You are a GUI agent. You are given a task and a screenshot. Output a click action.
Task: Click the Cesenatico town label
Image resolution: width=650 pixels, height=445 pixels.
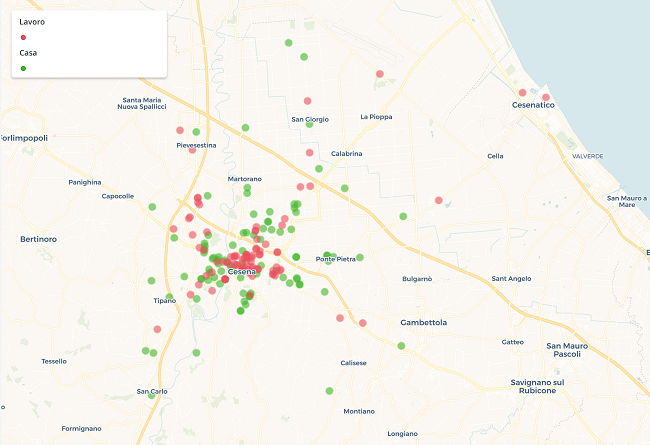[532, 105]
